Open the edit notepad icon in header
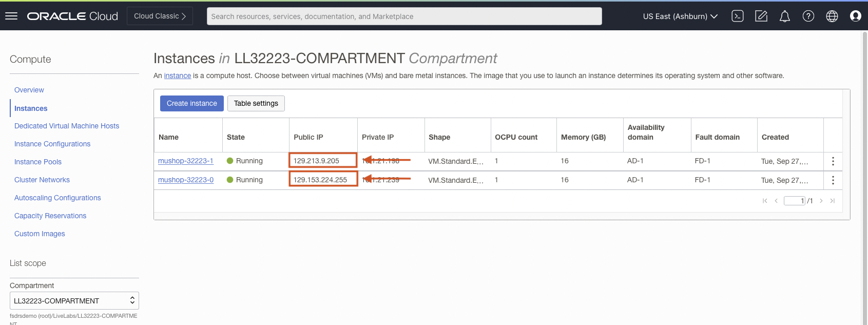 (761, 16)
